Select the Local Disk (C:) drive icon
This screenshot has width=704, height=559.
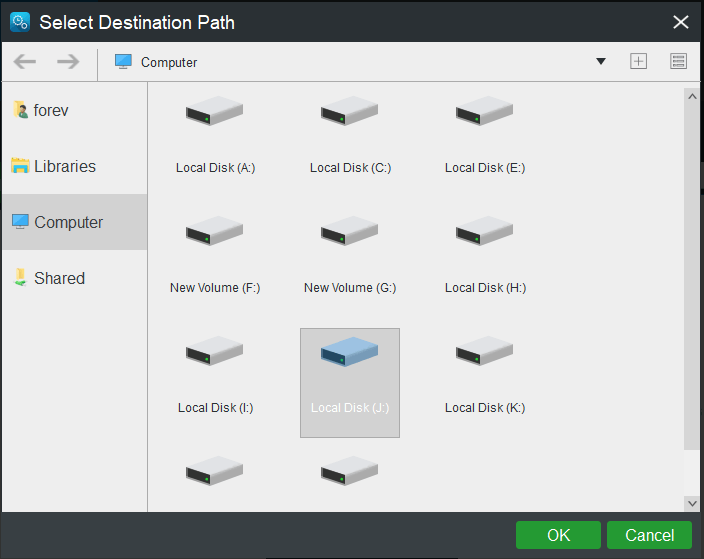[349, 110]
